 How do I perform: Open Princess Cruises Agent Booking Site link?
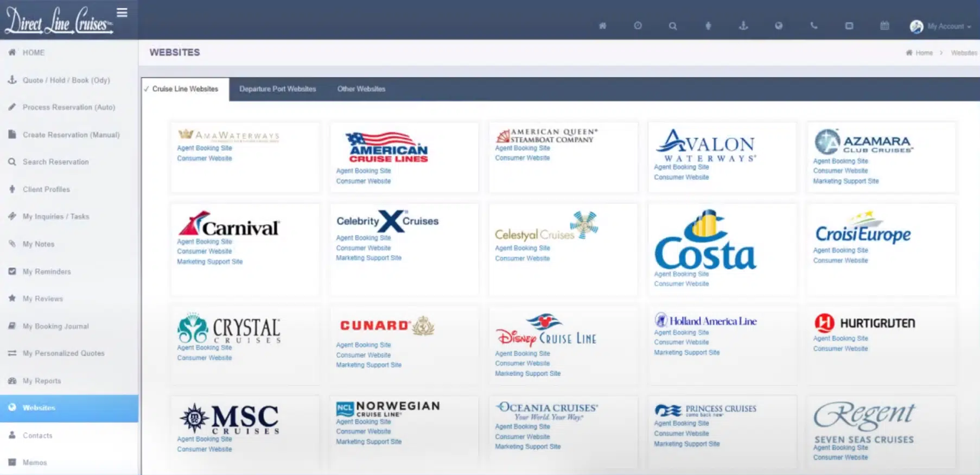[681, 423]
